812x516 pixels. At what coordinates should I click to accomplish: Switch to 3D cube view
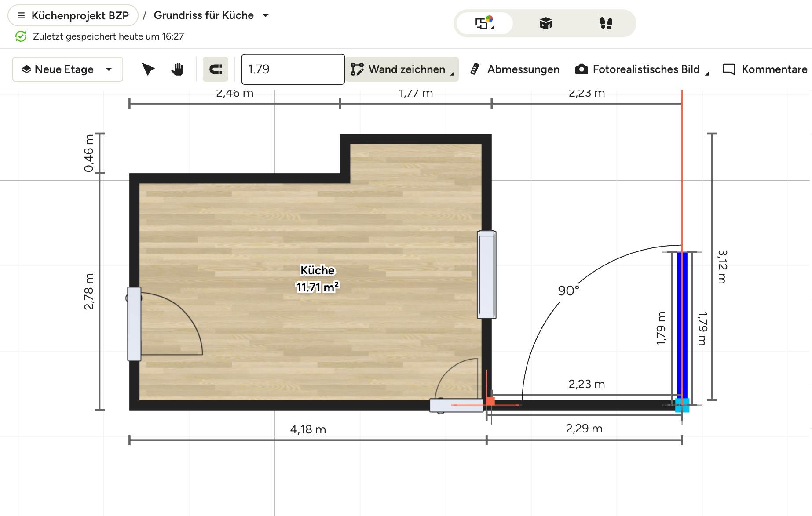[545, 23]
